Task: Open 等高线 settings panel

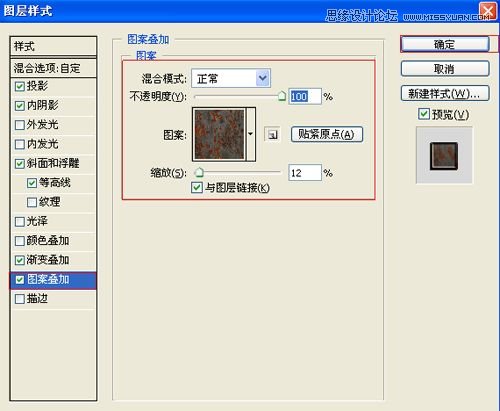Action: [x=55, y=183]
